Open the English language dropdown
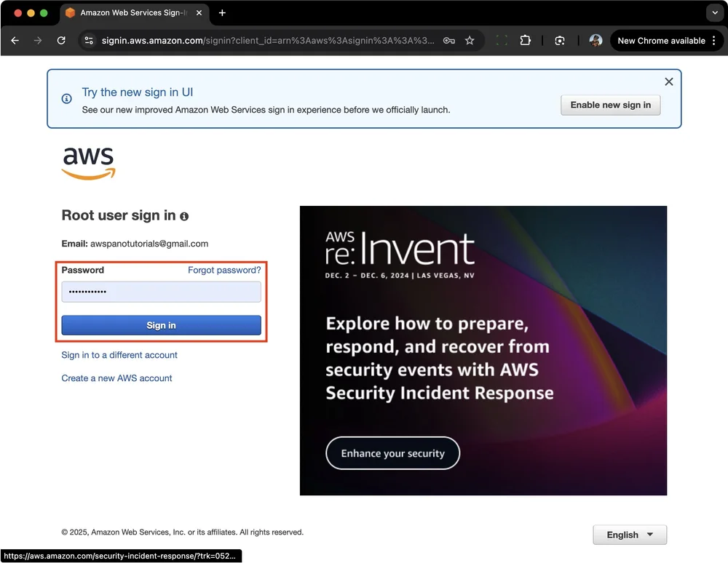Screen dimensions: 728x563 point(630,535)
